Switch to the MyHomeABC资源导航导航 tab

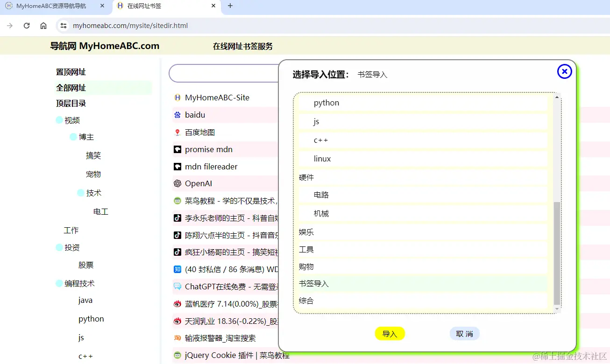pos(51,6)
